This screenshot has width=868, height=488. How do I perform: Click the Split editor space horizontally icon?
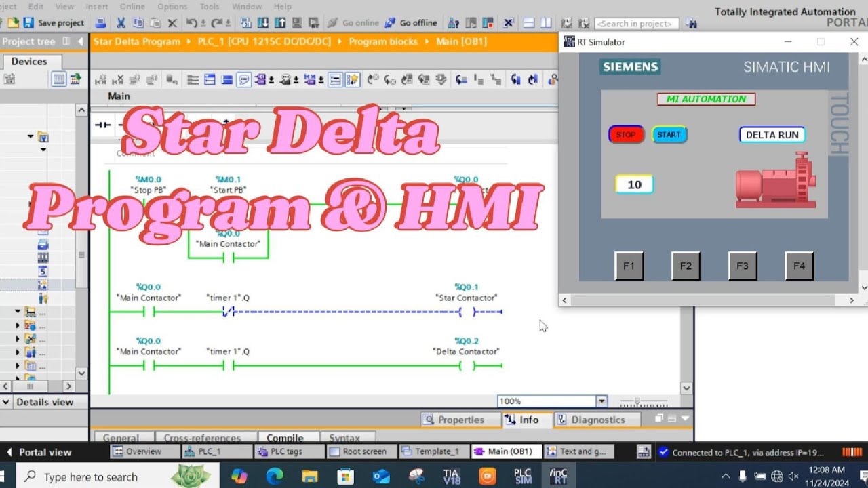tap(529, 23)
